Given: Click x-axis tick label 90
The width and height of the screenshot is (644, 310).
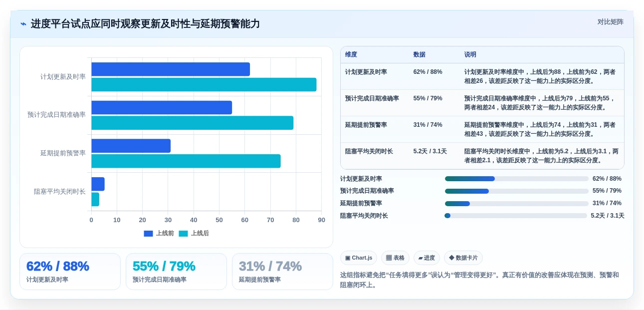Looking at the screenshot, I should click(321, 220).
